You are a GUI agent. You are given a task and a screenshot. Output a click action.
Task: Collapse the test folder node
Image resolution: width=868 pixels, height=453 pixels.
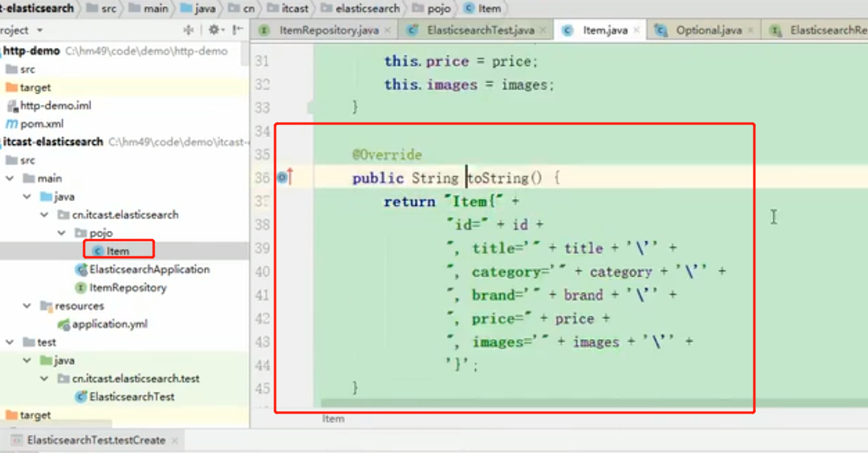coord(9,342)
